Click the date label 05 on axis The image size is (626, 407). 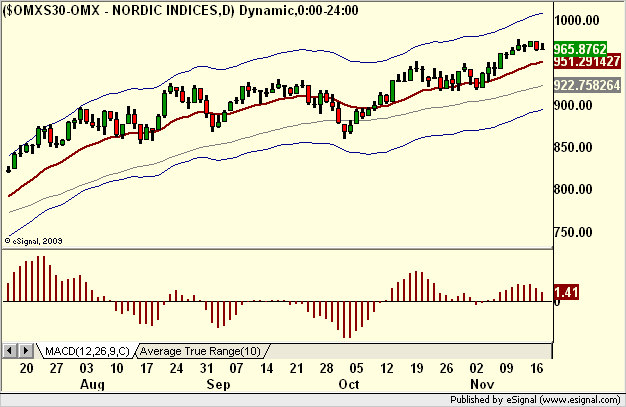tap(357, 368)
